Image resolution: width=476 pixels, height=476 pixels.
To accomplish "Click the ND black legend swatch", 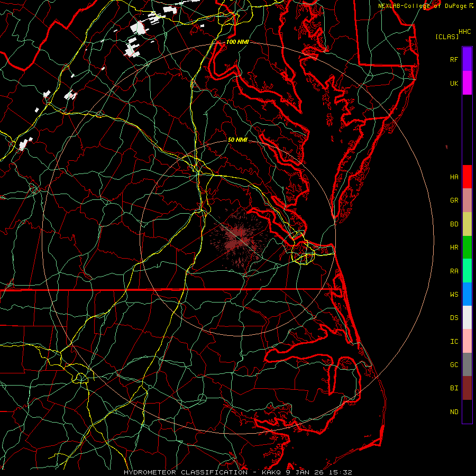I will (x=467, y=411).
